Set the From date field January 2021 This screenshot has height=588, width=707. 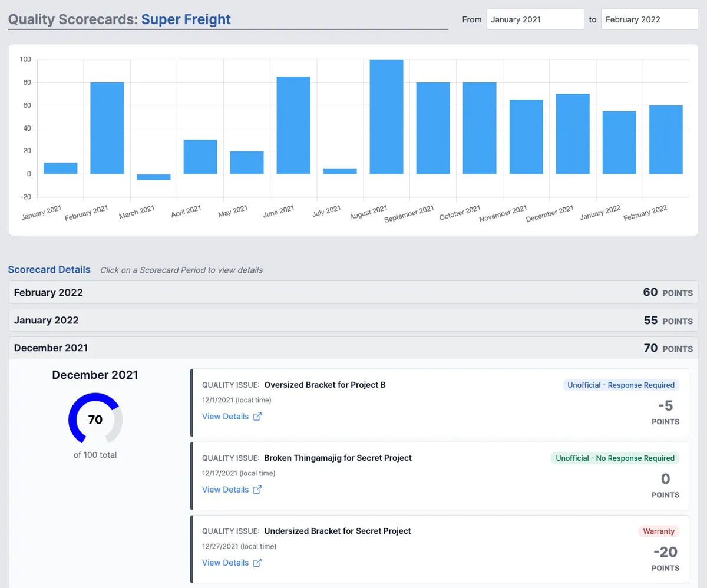535,19
